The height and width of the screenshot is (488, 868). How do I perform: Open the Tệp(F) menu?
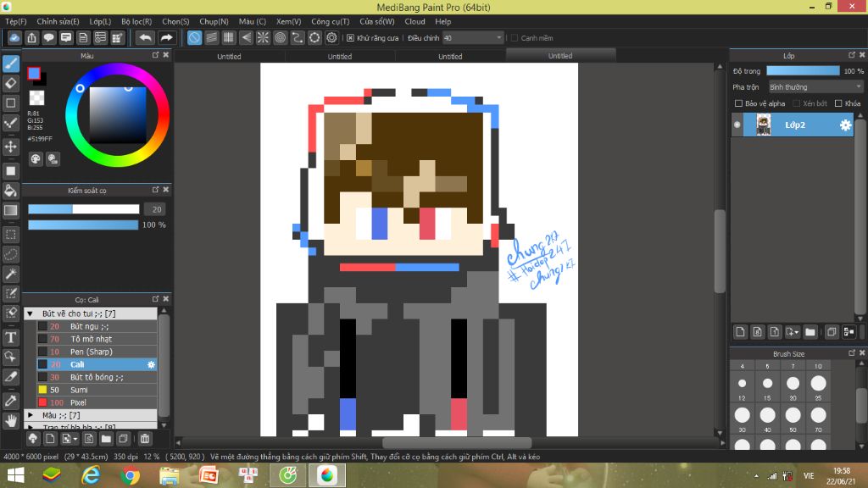click(x=16, y=21)
